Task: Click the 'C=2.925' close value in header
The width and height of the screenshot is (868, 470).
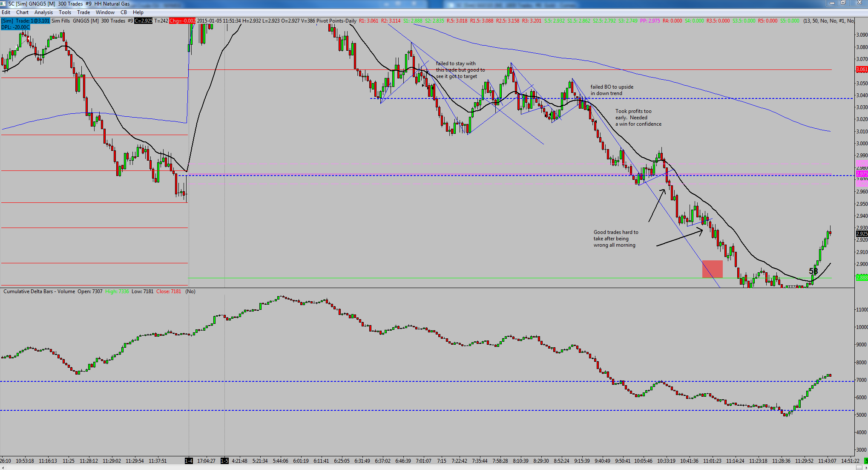Action: click(x=143, y=21)
